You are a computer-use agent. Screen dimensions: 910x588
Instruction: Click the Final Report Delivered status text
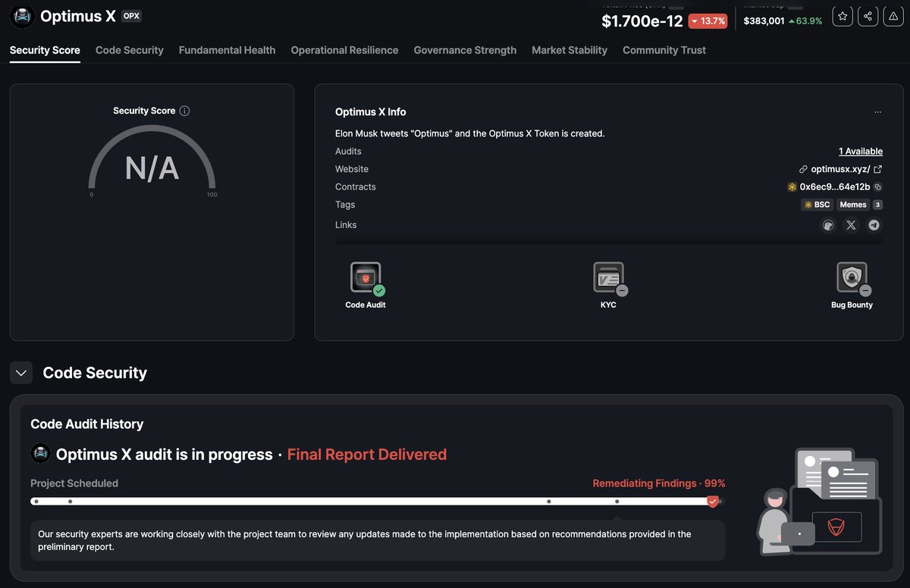pyautogui.click(x=367, y=455)
